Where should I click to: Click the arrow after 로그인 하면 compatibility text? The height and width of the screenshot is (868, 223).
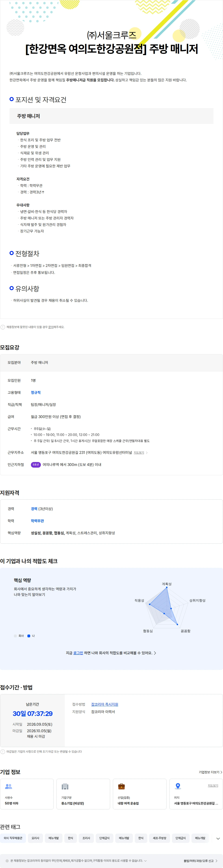coord(155,653)
